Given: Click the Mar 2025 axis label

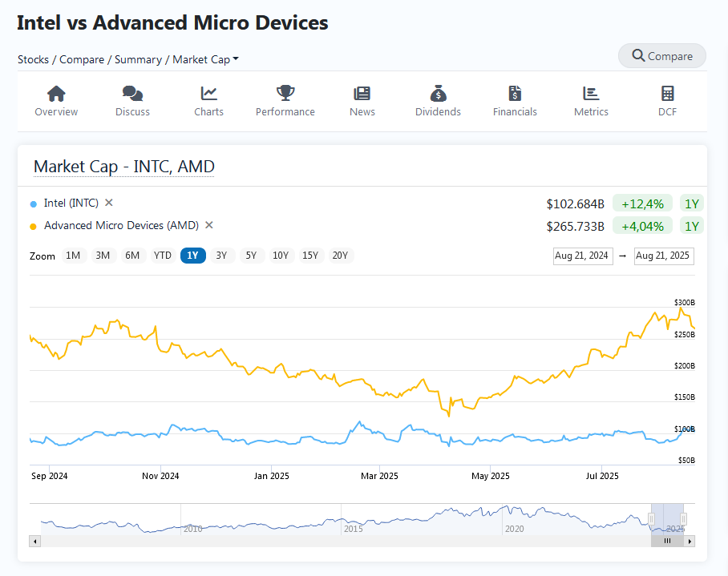Looking at the screenshot, I should point(379,476).
